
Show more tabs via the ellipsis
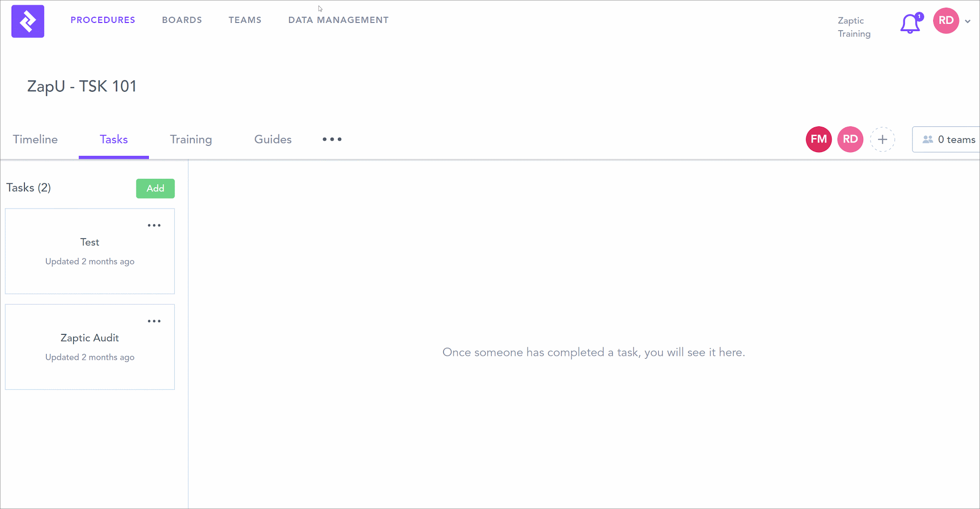point(332,139)
